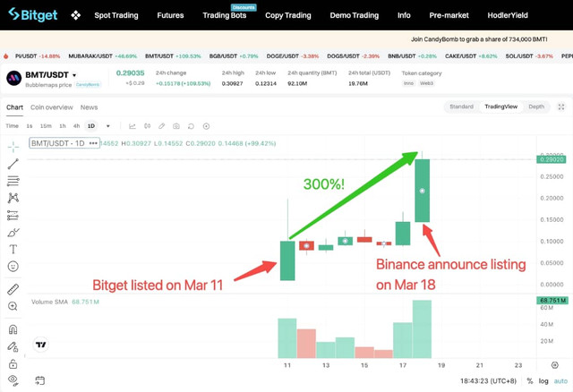Go to HodlerYield page
Viewport: 573px width, 392px height.
point(508,15)
